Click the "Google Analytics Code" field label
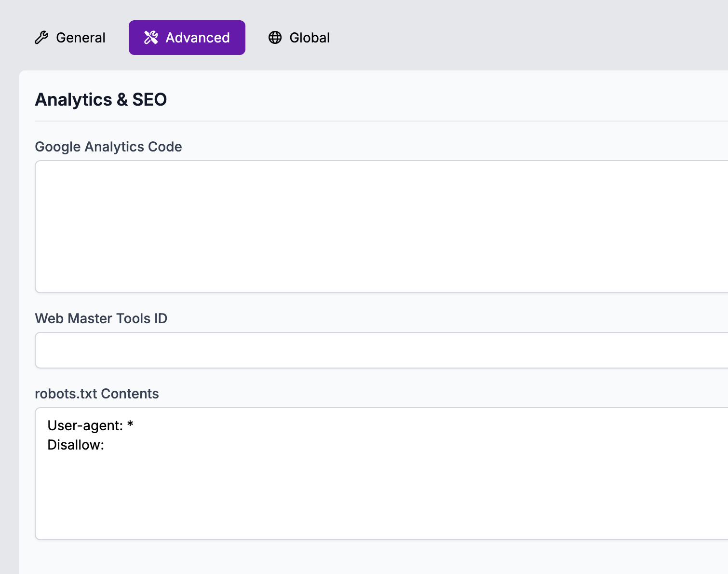Viewport: 728px width, 574px height. (x=108, y=147)
